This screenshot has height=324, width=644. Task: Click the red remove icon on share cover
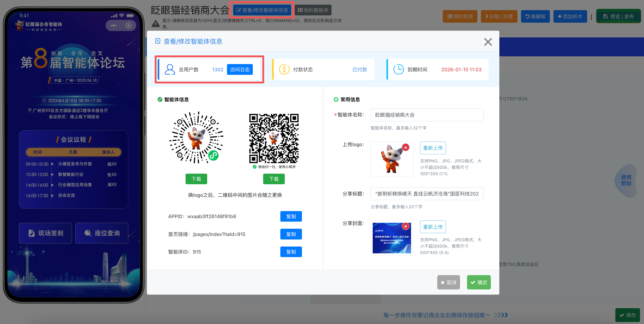[x=406, y=226]
